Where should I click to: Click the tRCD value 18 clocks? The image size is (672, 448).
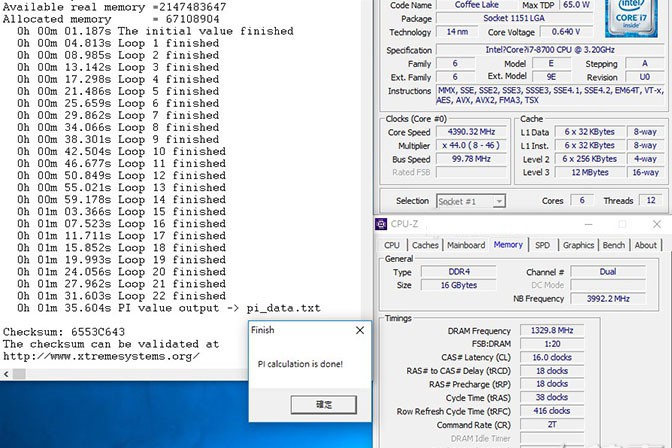click(552, 371)
